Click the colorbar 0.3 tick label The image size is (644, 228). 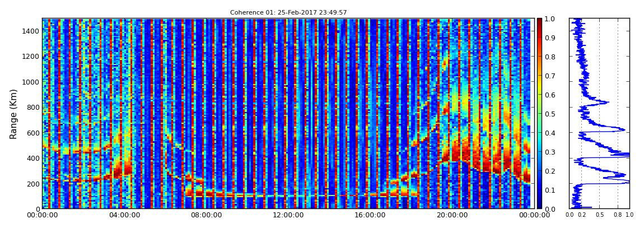[551, 152]
